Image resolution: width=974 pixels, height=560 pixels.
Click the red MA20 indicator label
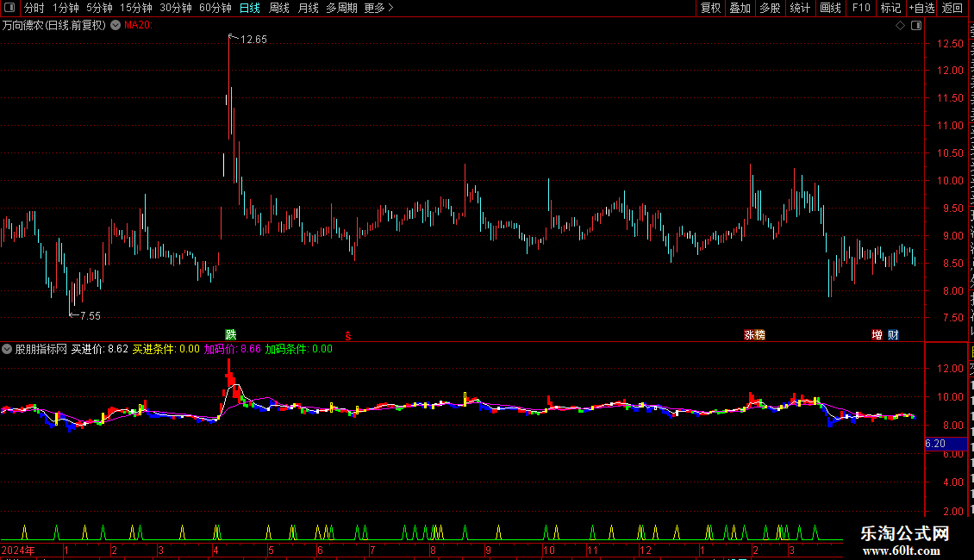[x=138, y=26]
